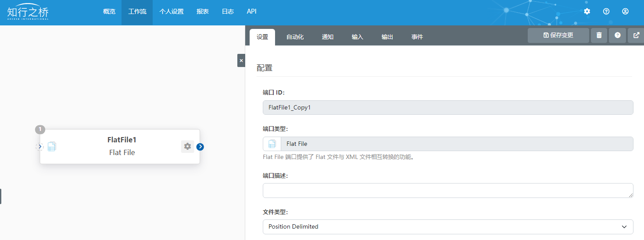This screenshot has width=644, height=240.
Task: Click the 端口描述 text field
Action: pos(448,191)
